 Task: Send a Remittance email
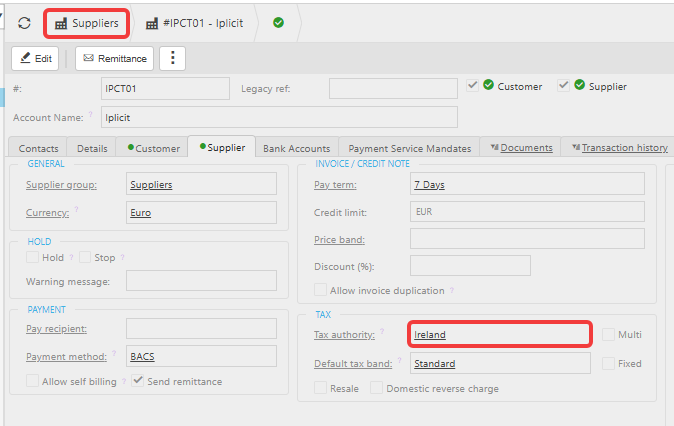click(x=114, y=58)
